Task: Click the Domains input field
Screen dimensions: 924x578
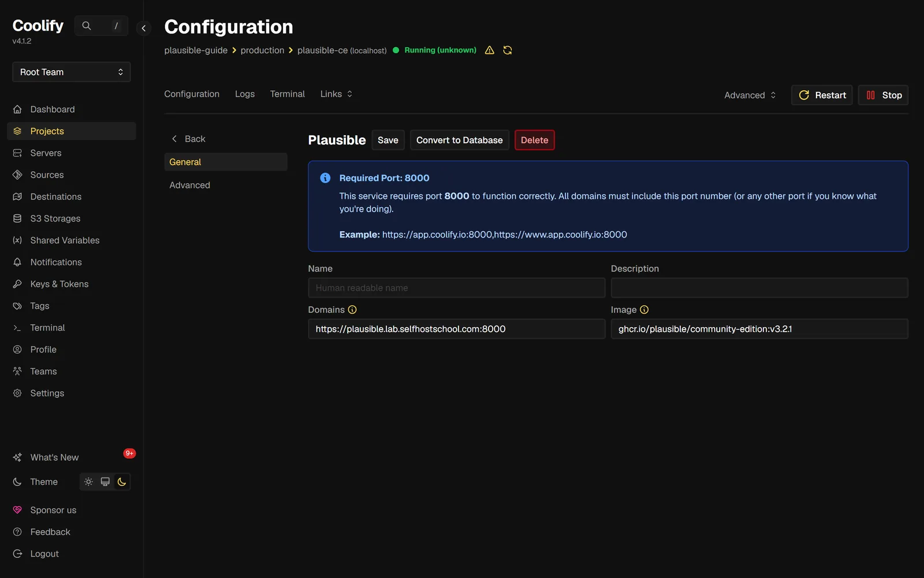Action: coord(457,329)
